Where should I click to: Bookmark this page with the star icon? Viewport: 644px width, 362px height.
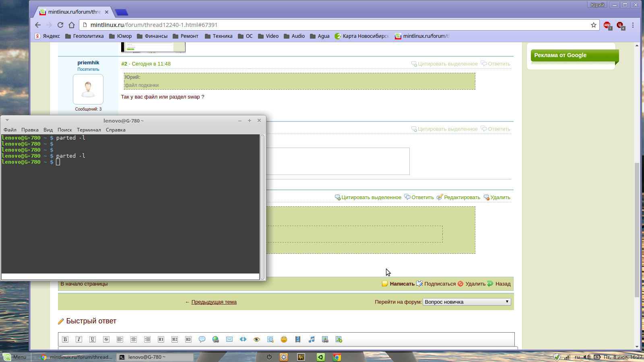pyautogui.click(x=594, y=25)
